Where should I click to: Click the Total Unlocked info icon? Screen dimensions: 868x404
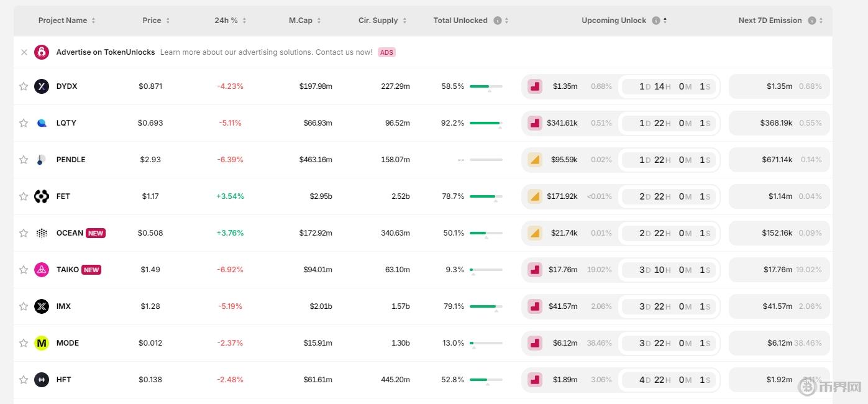point(497,21)
